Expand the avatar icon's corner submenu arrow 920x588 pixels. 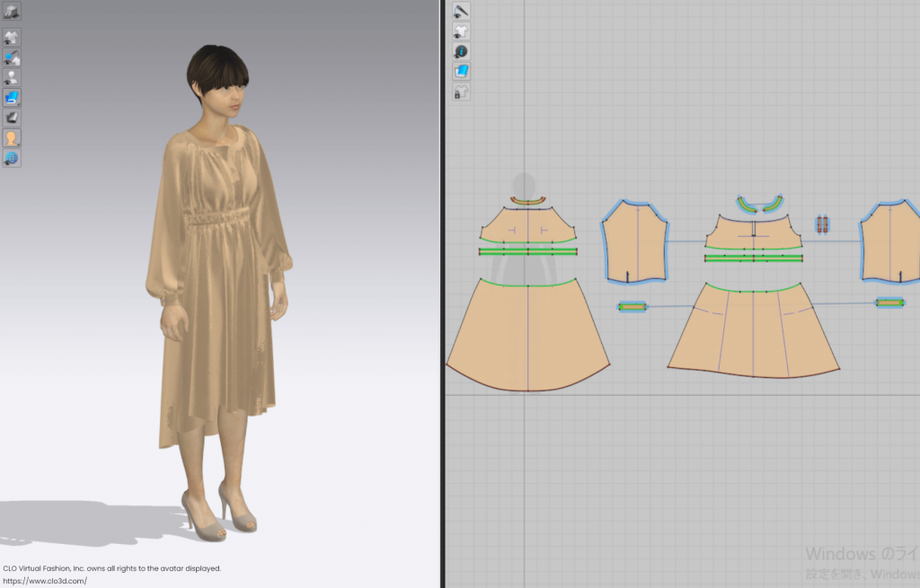click(x=18, y=145)
